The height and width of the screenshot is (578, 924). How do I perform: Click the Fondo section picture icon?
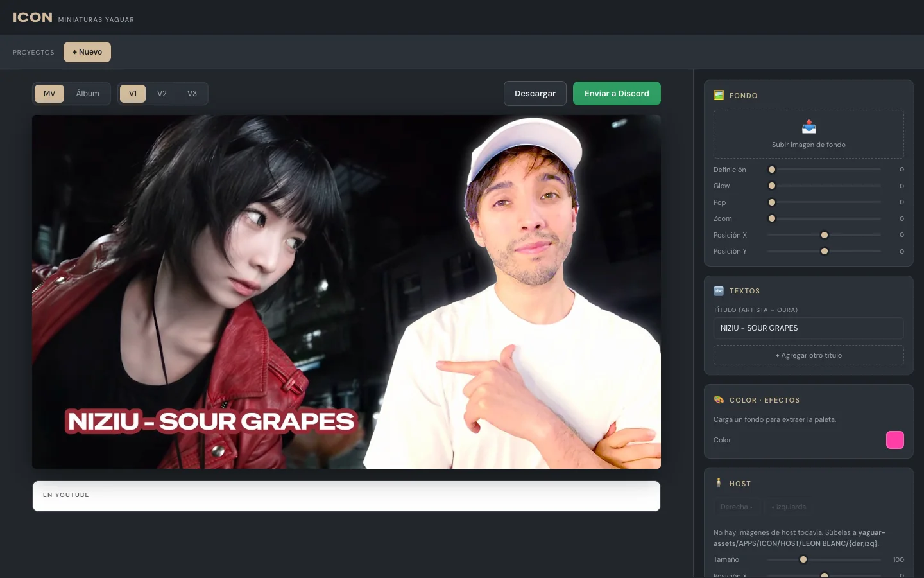719,96
